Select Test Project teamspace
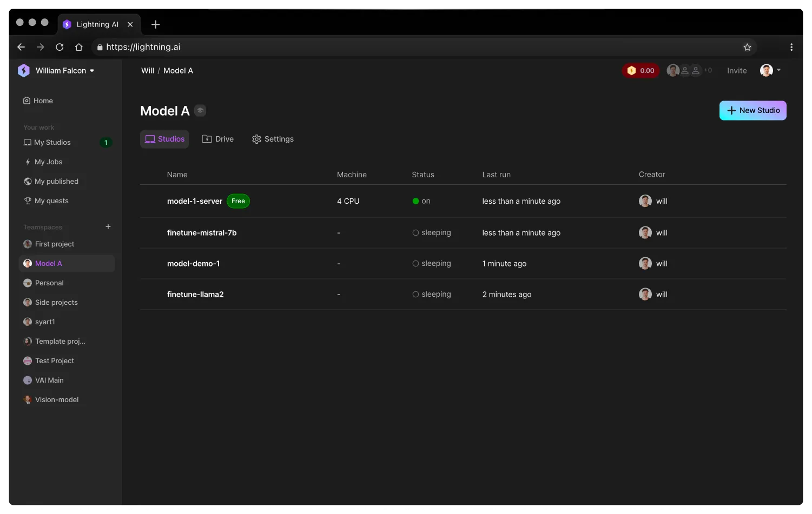The width and height of the screenshot is (812, 514). pyautogui.click(x=49, y=361)
